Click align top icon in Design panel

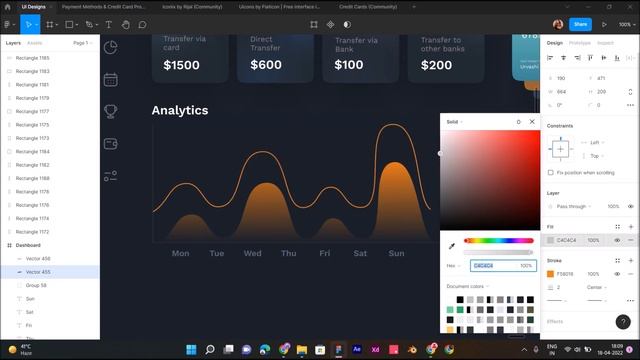click(x=590, y=58)
